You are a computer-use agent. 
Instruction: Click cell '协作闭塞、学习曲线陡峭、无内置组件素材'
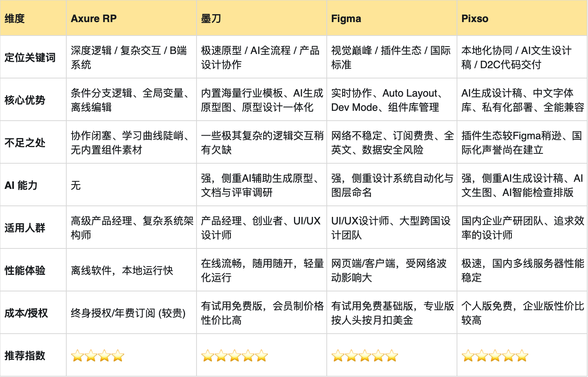(x=131, y=142)
